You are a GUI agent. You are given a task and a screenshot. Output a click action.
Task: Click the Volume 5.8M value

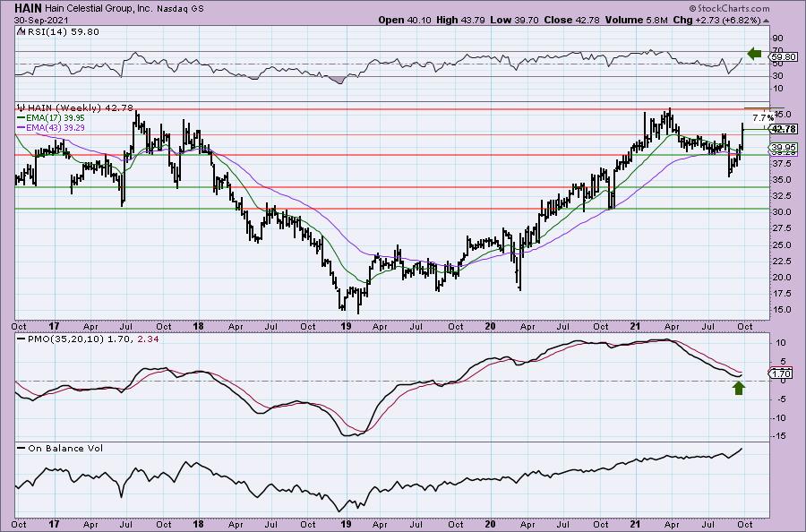pos(636,20)
